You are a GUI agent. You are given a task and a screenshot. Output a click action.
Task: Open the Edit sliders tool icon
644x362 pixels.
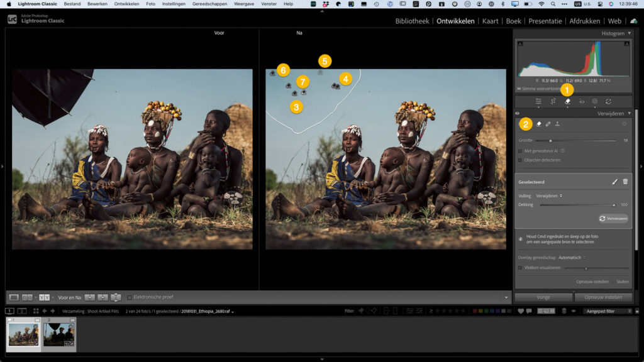pos(538,101)
